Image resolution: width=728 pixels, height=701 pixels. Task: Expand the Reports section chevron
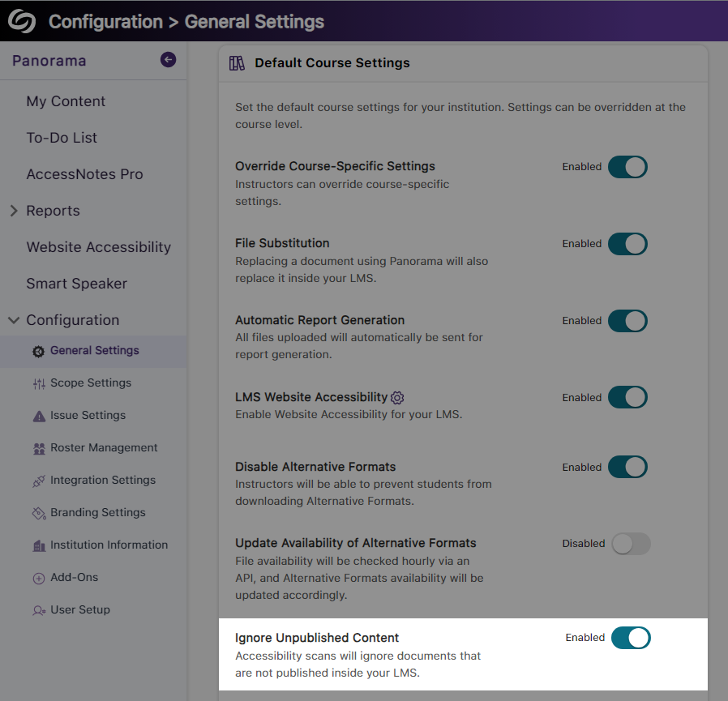coord(14,211)
